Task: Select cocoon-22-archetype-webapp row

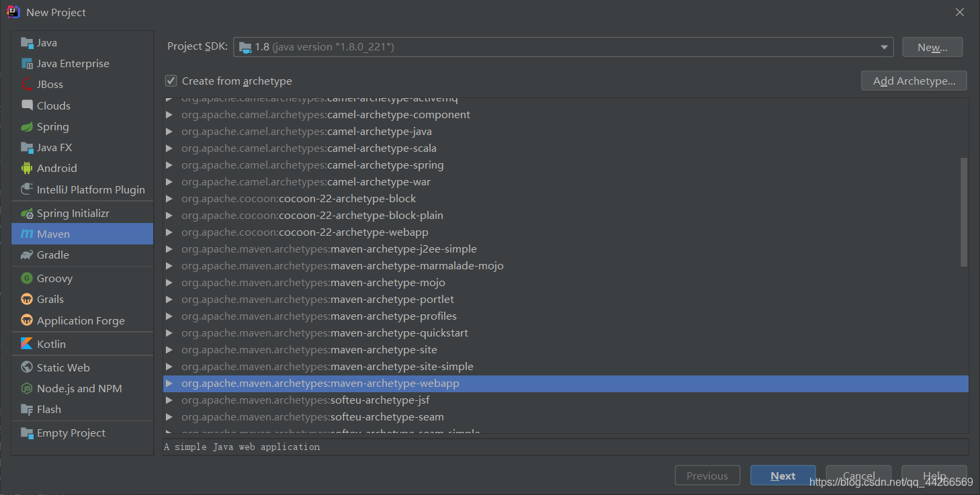Action: [x=566, y=232]
